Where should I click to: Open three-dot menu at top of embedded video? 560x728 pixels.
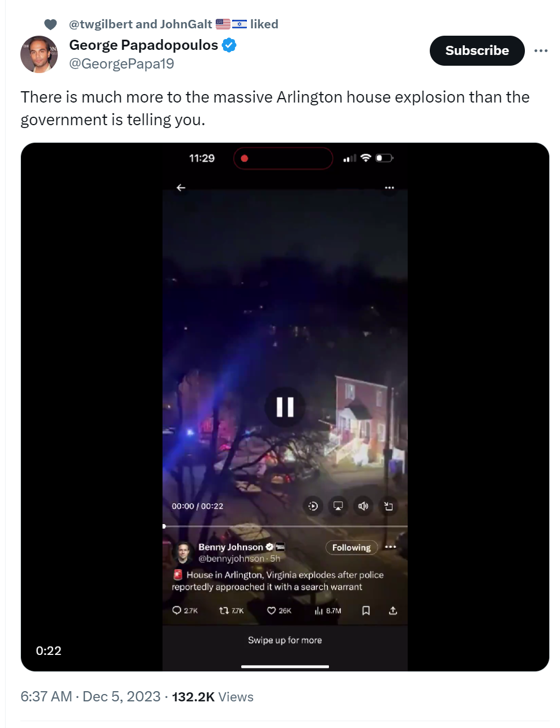point(389,188)
